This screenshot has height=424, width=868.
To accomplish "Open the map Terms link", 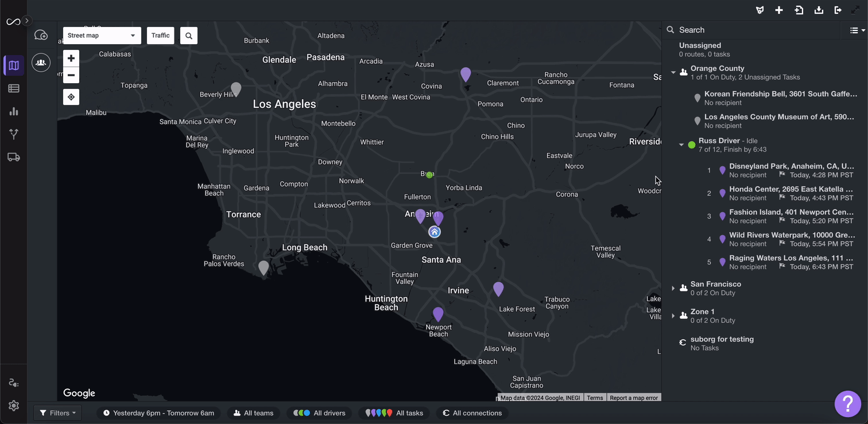I will point(595,398).
